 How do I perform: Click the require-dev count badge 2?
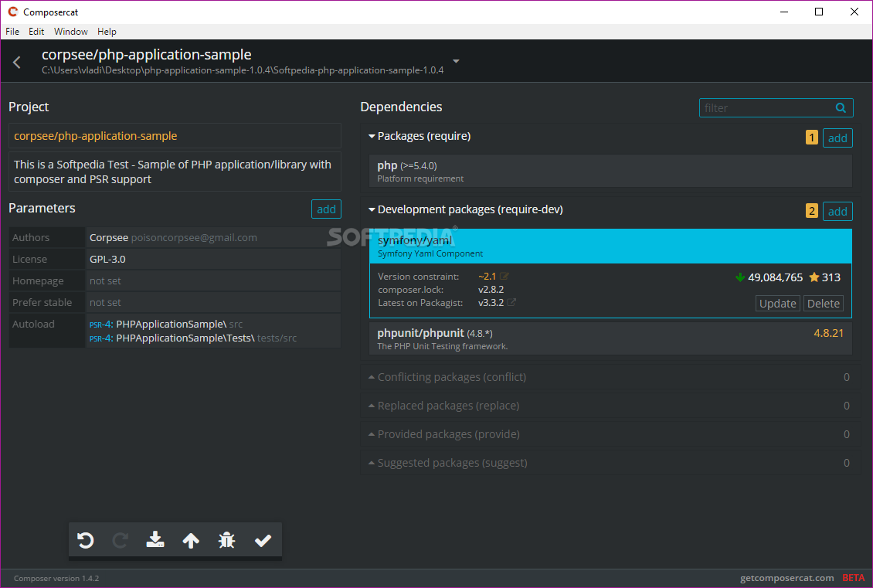pos(812,211)
